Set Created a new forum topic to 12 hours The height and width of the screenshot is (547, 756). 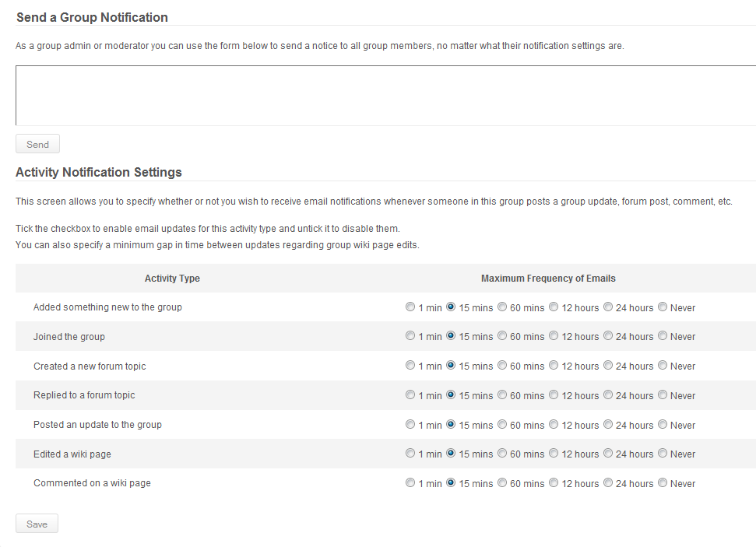pos(554,365)
